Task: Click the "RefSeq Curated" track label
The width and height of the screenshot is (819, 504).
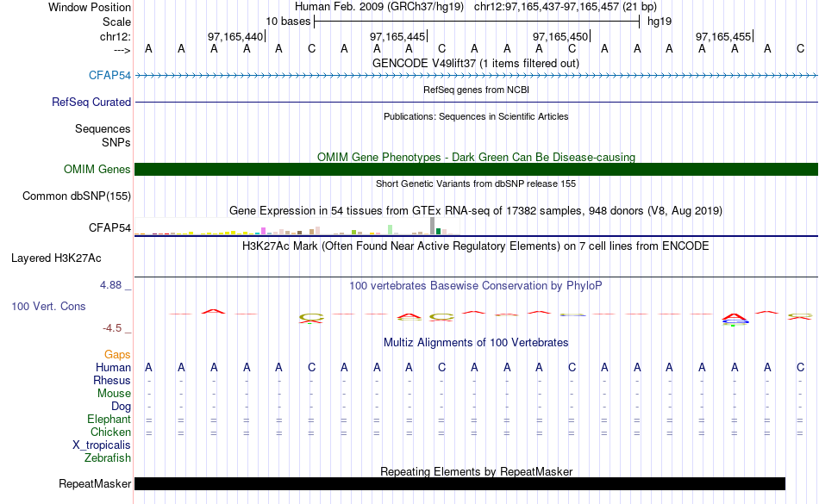Action: click(x=91, y=103)
